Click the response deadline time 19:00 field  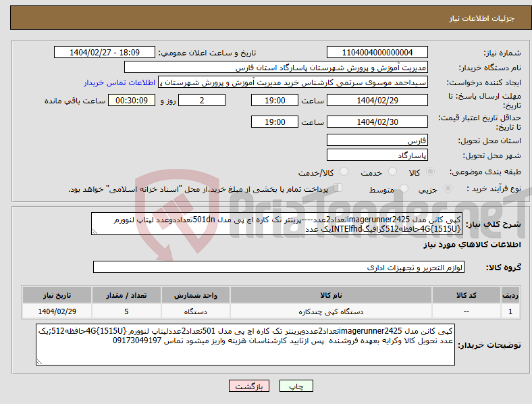point(275,100)
